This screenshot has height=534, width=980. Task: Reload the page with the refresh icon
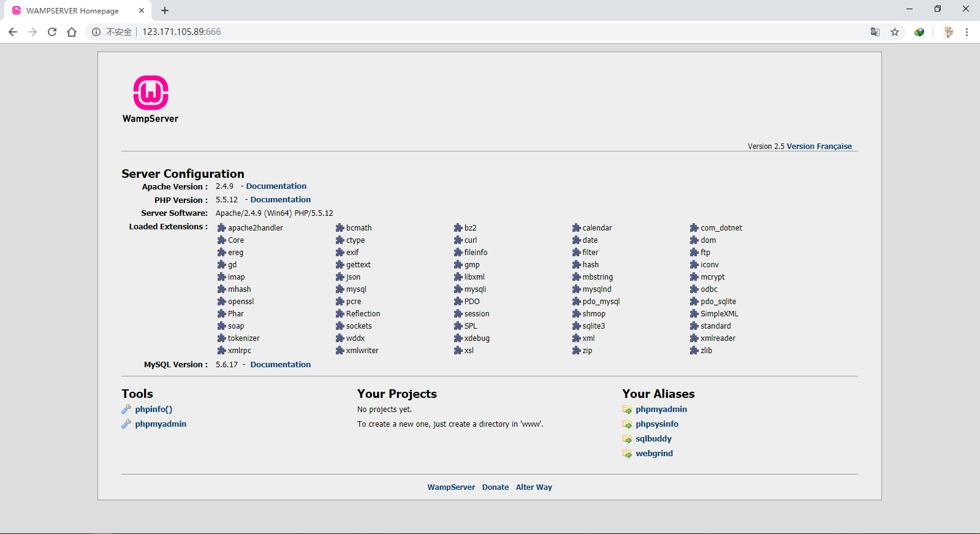pyautogui.click(x=52, y=32)
